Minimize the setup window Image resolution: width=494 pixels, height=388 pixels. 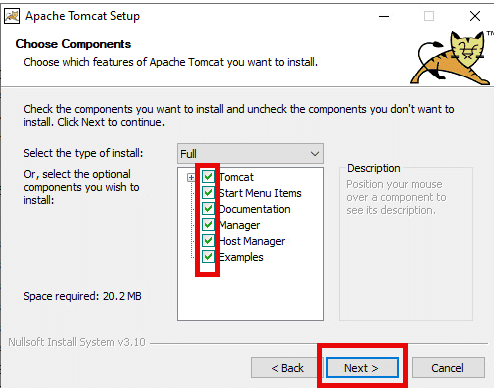pyautogui.click(x=384, y=16)
